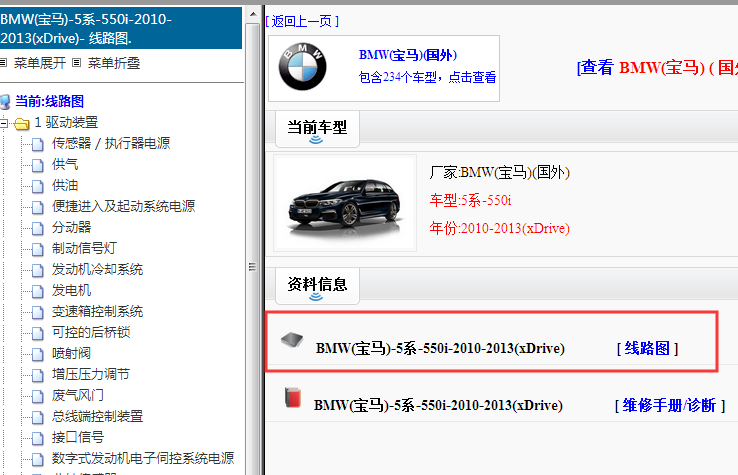Open the 接口信号 tree entry
This screenshot has width=738, height=475.
click(78, 437)
